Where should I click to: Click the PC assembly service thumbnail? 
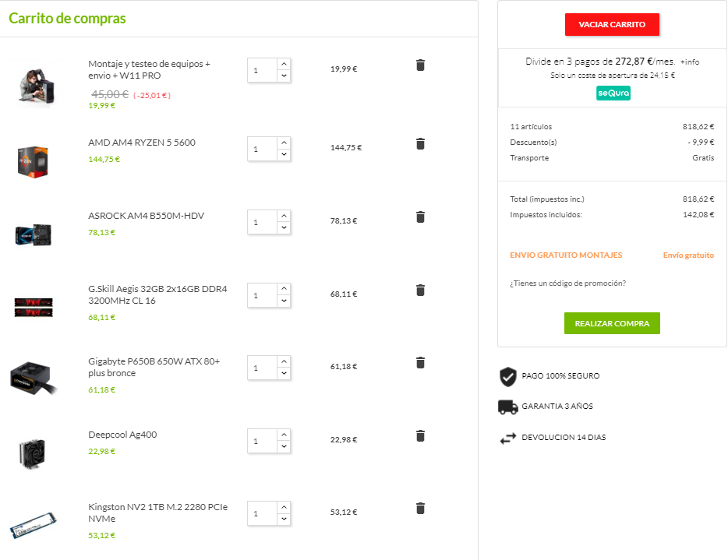(x=36, y=86)
